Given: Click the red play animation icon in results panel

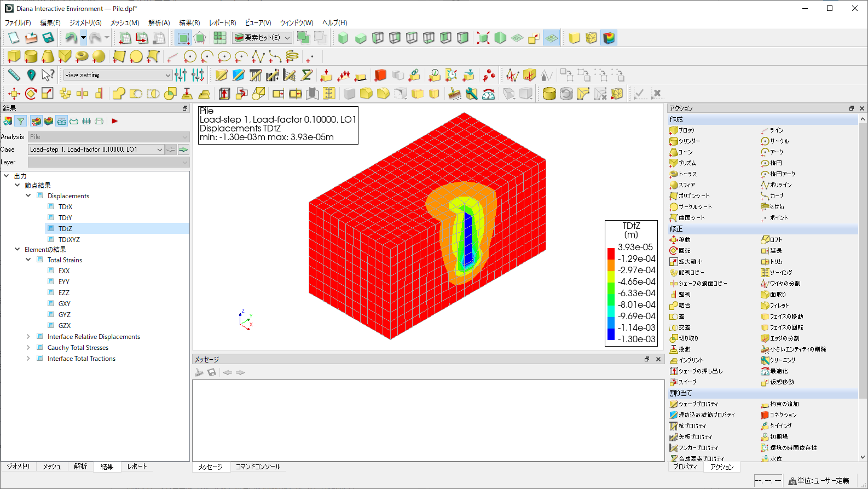Looking at the screenshot, I should pyautogui.click(x=115, y=121).
